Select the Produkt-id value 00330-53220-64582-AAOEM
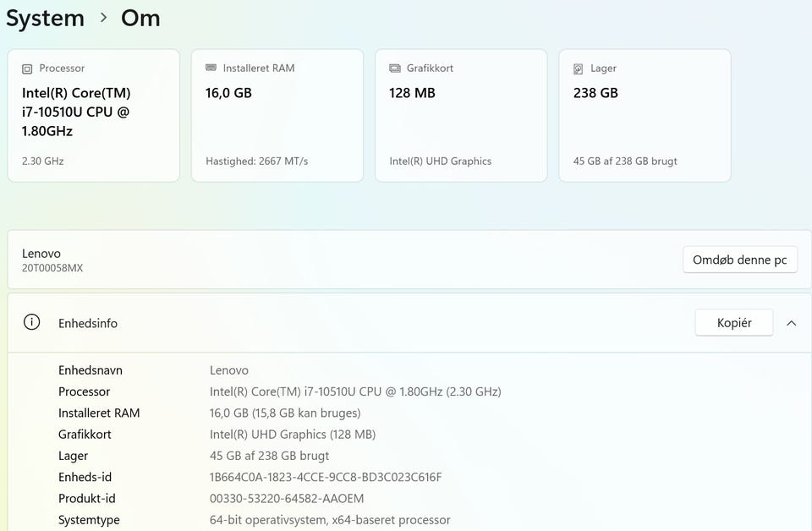 click(287, 498)
